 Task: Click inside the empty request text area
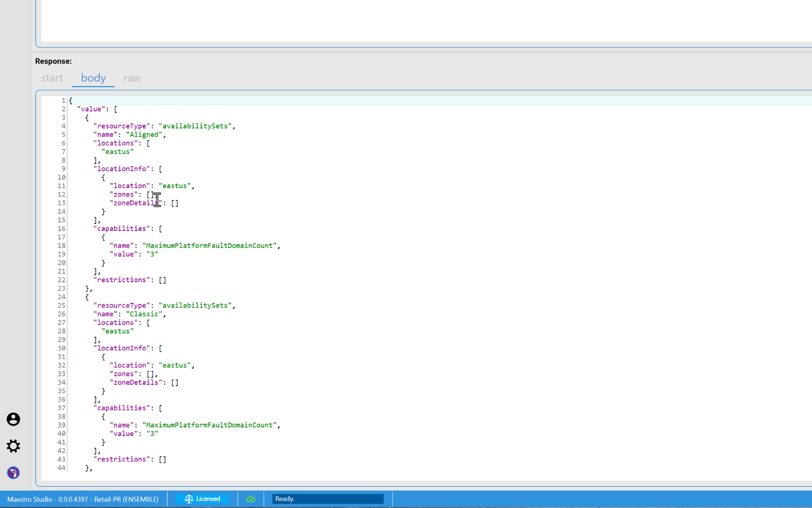423,21
